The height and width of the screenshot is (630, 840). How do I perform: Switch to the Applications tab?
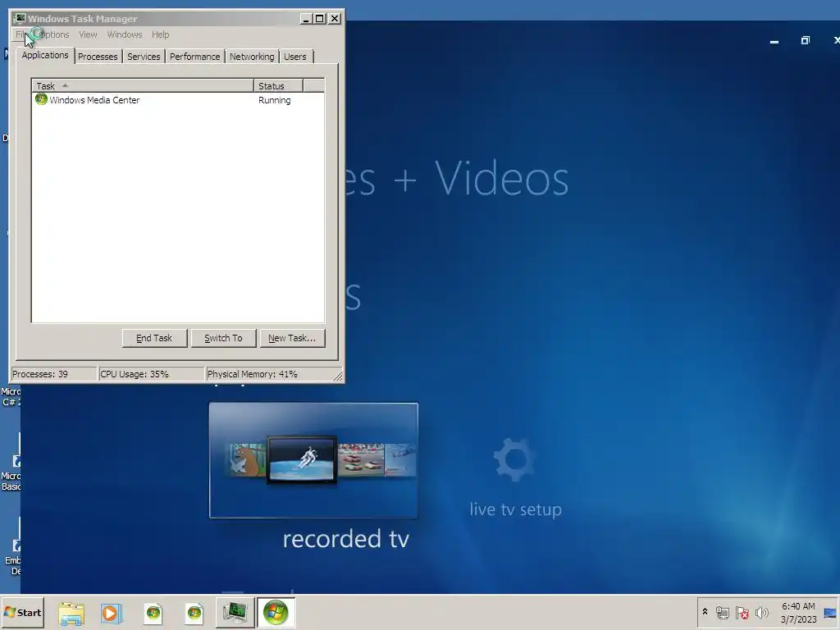click(45, 55)
